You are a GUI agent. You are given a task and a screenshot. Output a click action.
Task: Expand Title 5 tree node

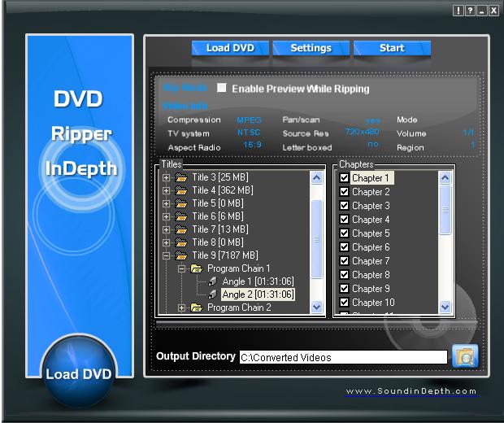click(166, 203)
